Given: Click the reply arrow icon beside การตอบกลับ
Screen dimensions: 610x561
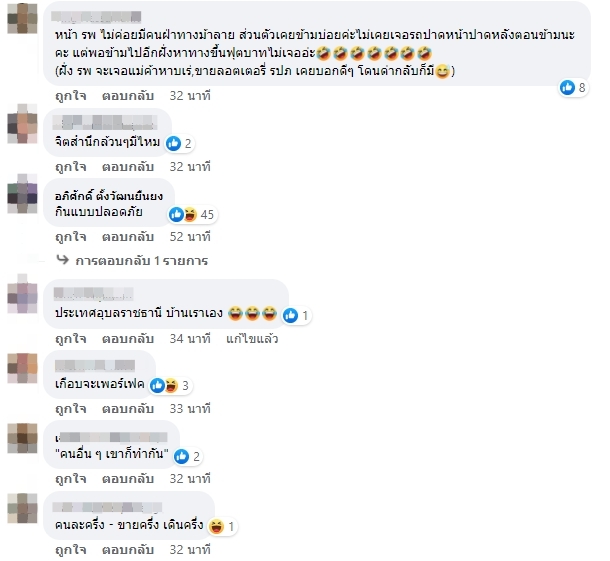Looking at the screenshot, I should point(63,259).
